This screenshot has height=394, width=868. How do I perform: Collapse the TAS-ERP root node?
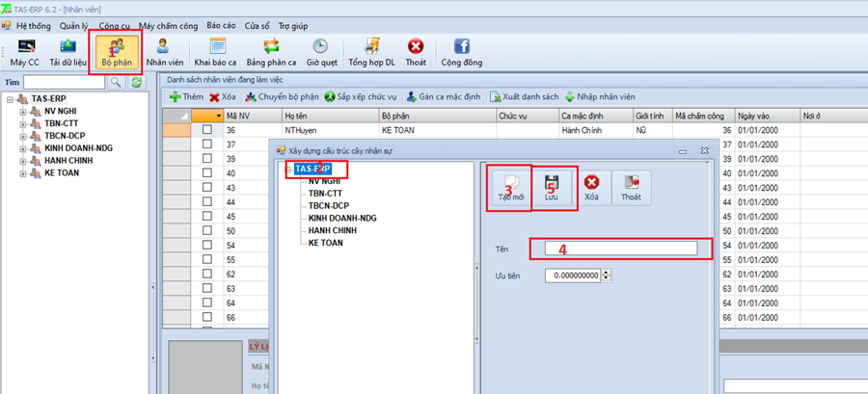[x=10, y=98]
